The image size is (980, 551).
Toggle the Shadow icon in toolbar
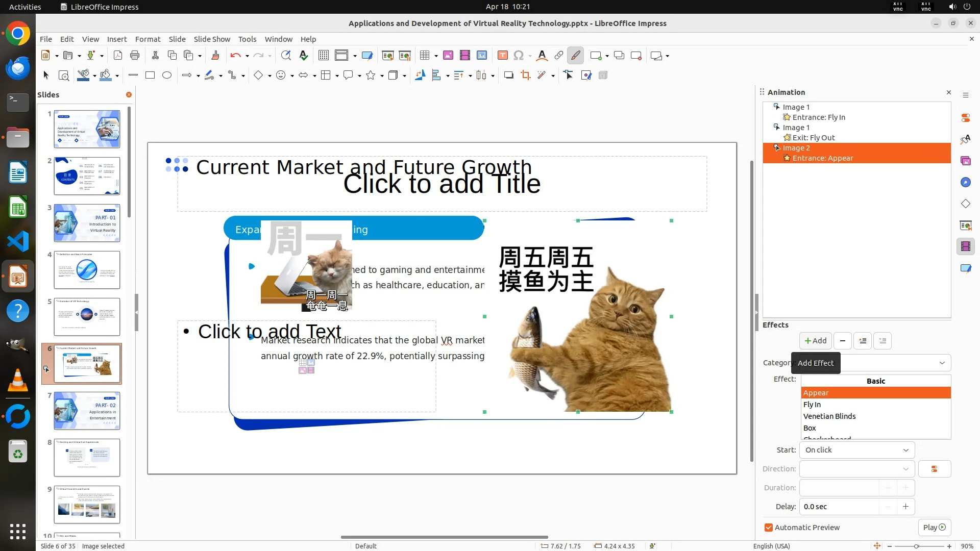point(508,76)
